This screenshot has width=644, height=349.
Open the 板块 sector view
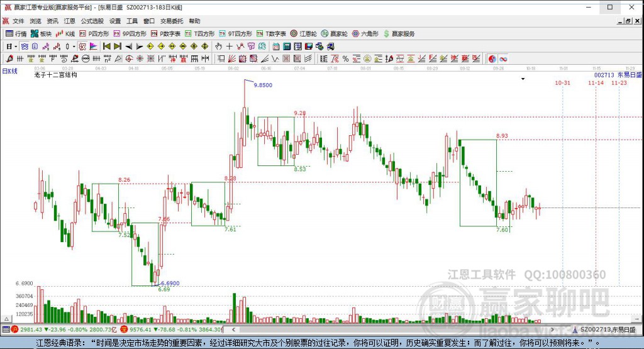(x=41, y=34)
